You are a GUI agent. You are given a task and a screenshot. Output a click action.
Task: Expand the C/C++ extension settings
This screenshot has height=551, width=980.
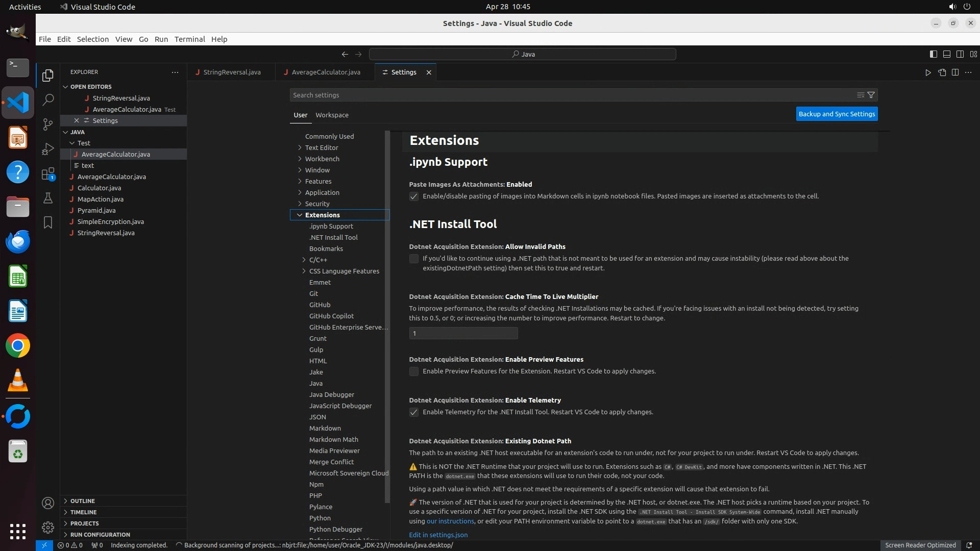318,260
